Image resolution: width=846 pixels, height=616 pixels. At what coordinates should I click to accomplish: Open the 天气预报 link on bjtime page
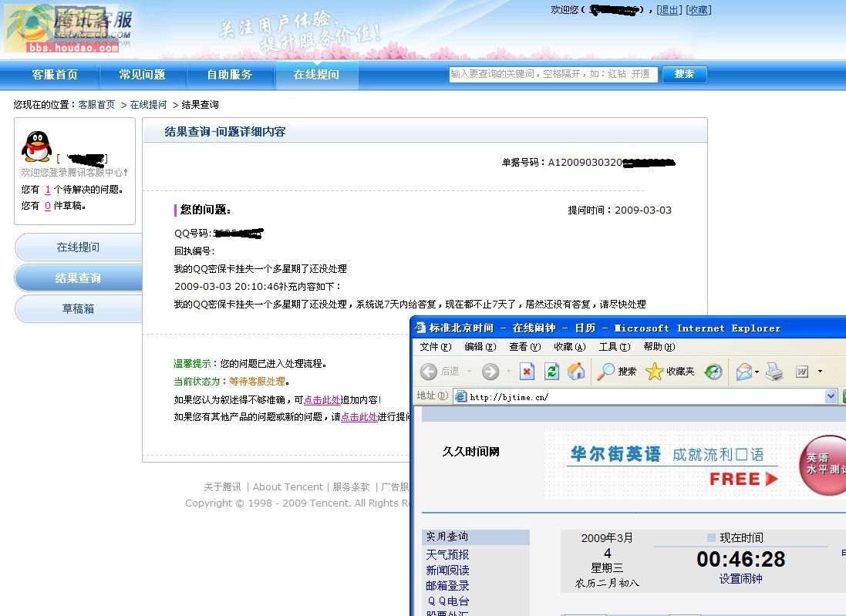click(447, 554)
